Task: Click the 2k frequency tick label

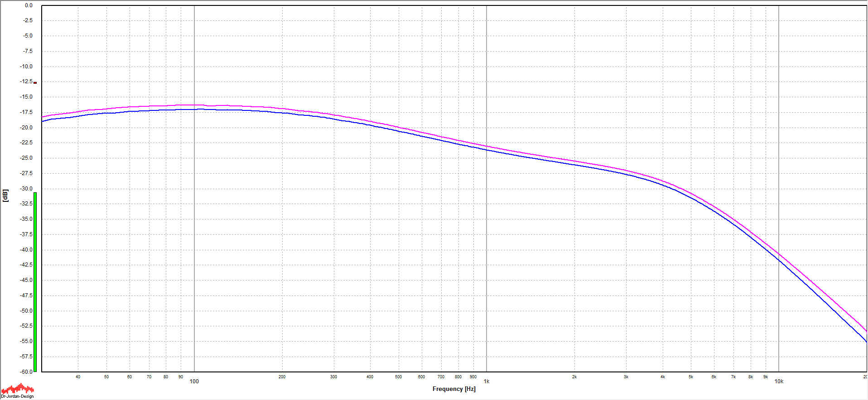Action: [x=574, y=377]
